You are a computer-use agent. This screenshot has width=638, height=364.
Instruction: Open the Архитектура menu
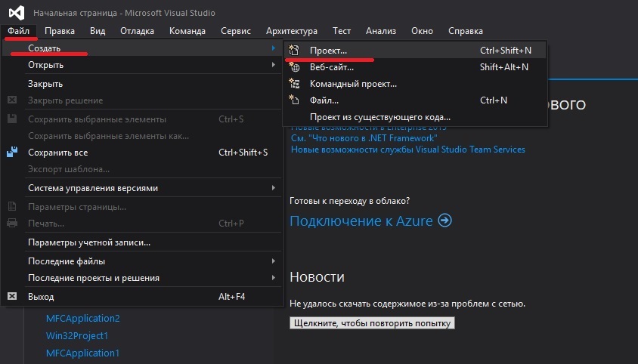[291, 31]
